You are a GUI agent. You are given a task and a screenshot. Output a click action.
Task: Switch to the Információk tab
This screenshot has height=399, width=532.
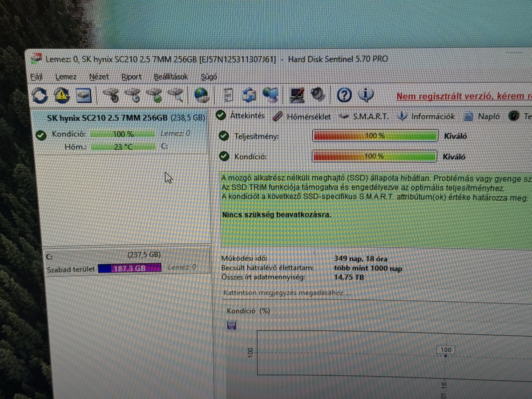click(426, 116)
